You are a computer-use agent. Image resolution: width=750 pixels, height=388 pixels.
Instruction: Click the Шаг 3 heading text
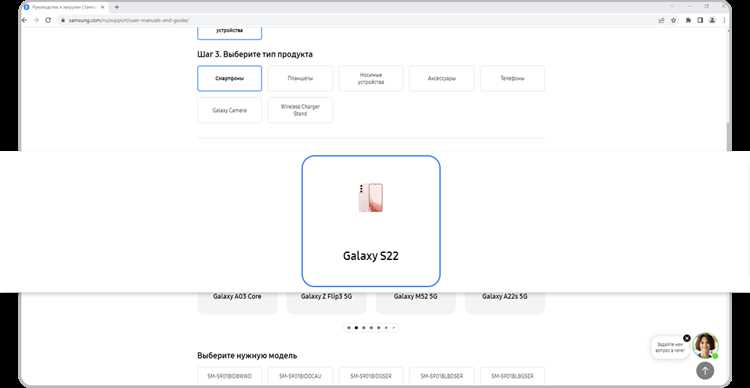click(255, 55)
